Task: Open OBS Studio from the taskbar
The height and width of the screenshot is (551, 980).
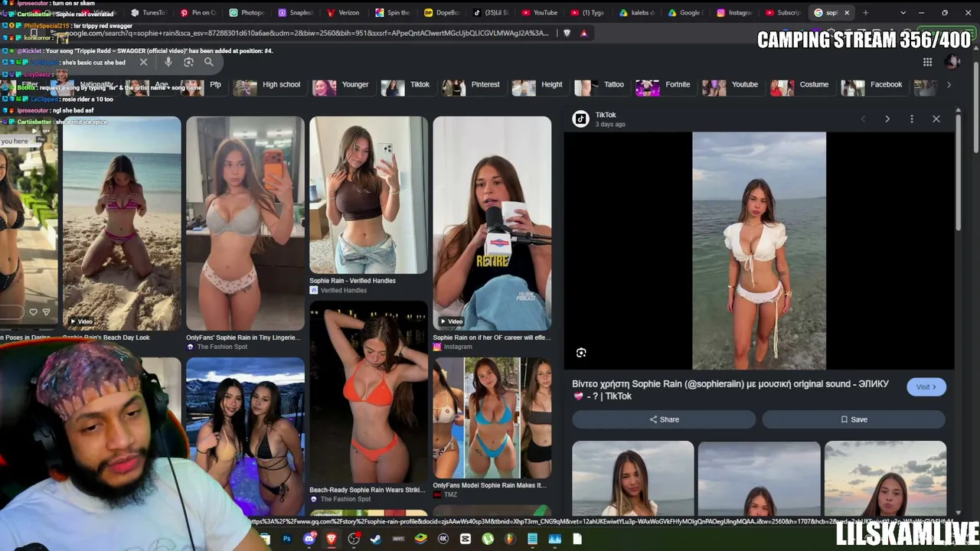Action: (x=354, y=539)
